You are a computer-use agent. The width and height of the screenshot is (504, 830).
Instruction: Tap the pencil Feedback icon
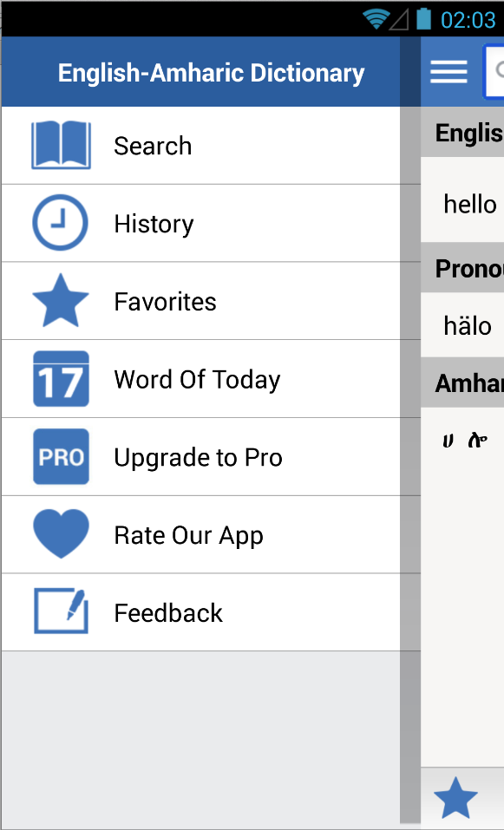coord(61,611)
